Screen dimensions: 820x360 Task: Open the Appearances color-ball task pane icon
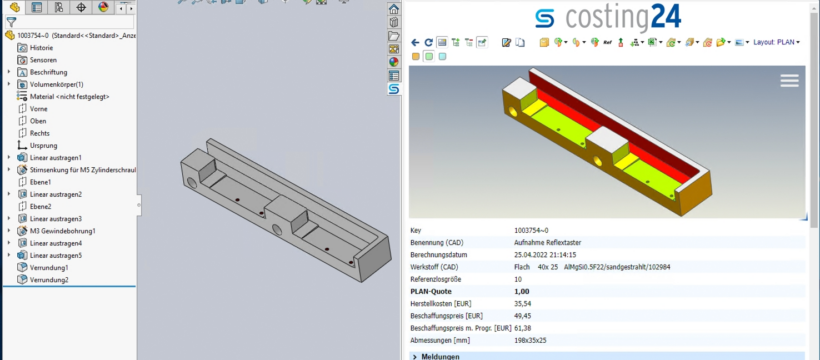pyautogui.click(x=394, y=62)
